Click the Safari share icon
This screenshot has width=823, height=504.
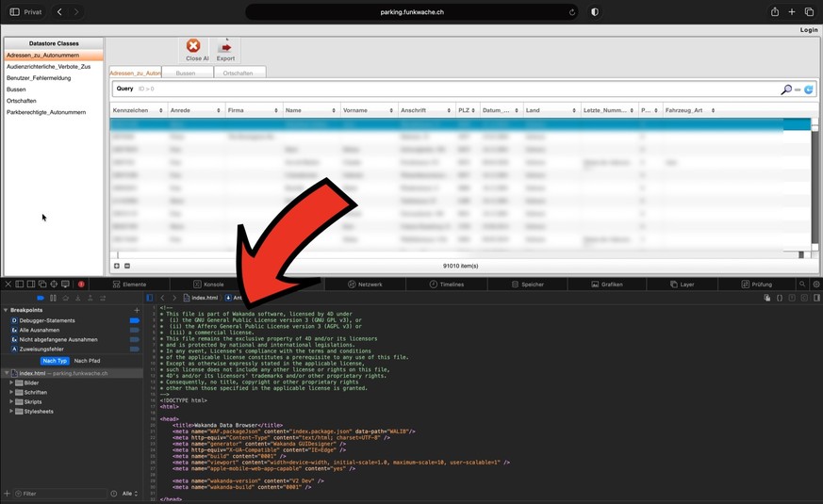tap(774, 11)
